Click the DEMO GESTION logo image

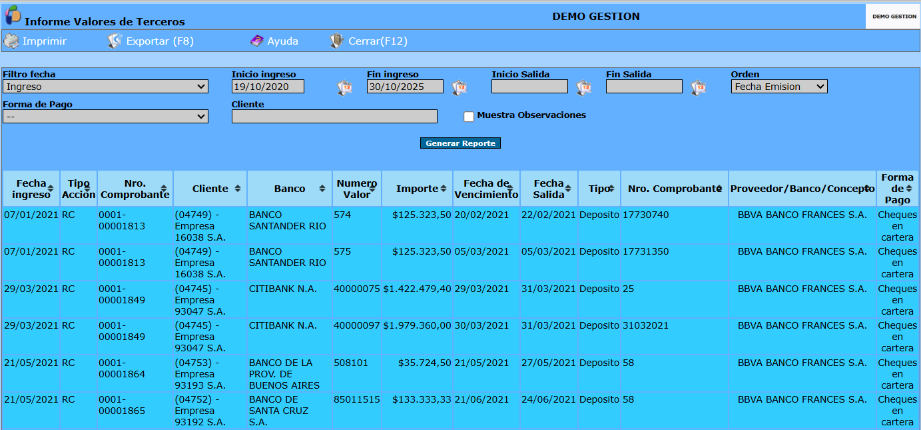pyautogui.click(x=892, y=16)
